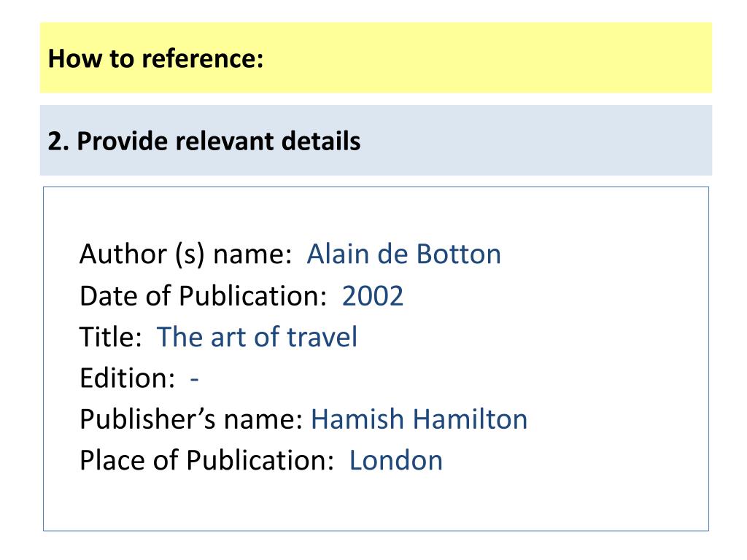Select the publisher 'Hamish Hamilton'

[419, 419]
